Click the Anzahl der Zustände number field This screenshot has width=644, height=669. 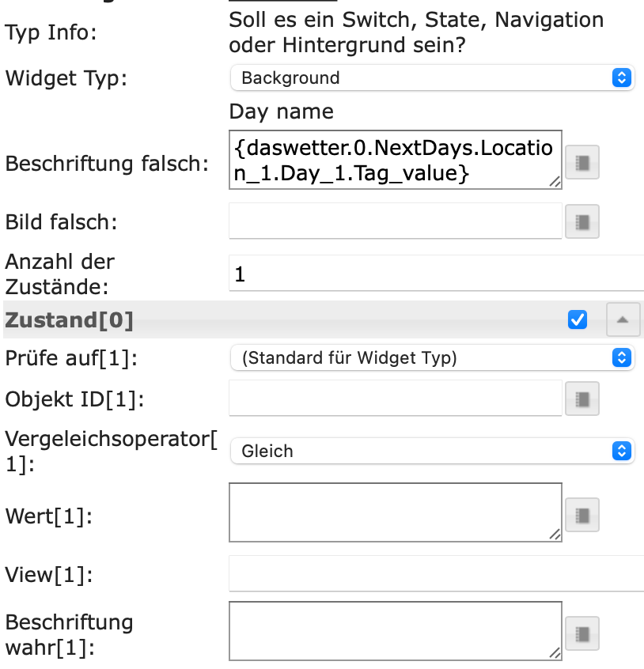click(435, 274)
